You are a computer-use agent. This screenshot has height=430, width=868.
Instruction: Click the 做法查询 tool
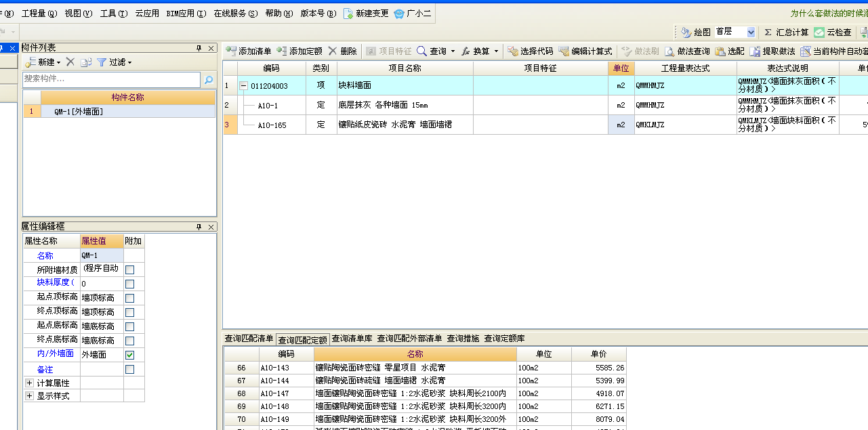click(687, 51)
